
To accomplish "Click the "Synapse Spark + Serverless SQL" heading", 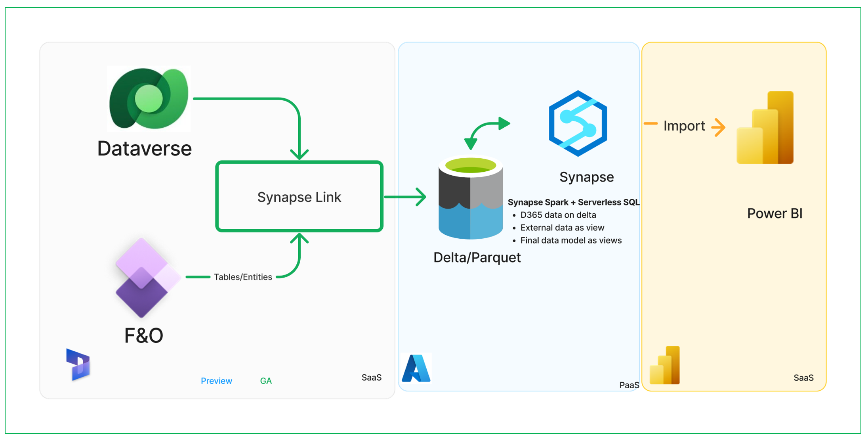I will pyautogui.click(x=573, y=202).
